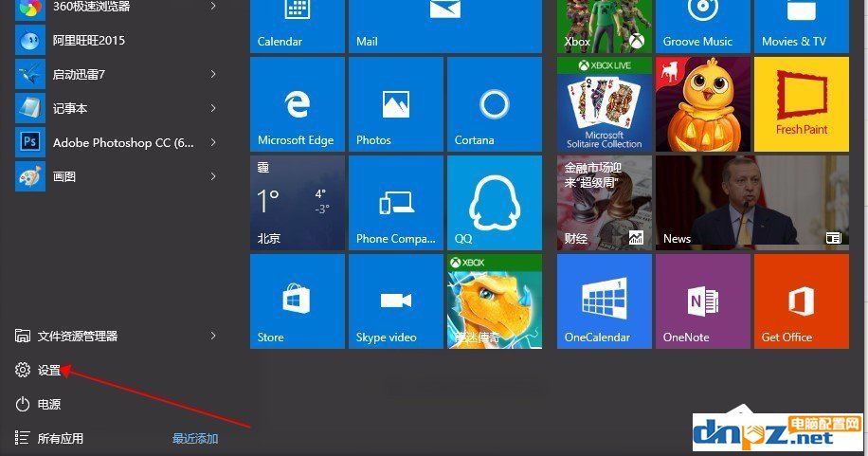868x456 pixels.
Task: Open the Get Office tile
Action: [x=802, y=301]
